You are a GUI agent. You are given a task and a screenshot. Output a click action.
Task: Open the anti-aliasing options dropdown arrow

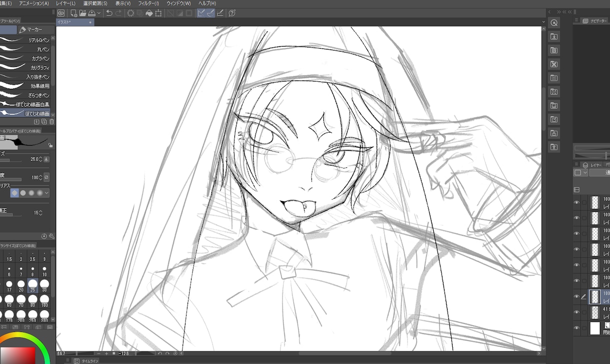tap(47, 193)
